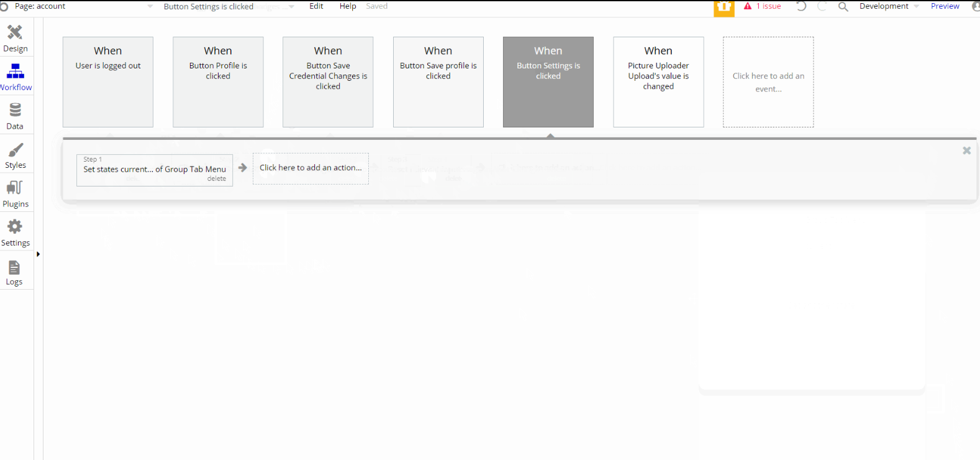Open the Edit menu
The width and height of the screenshot is (980, 460).
[316, 6]
